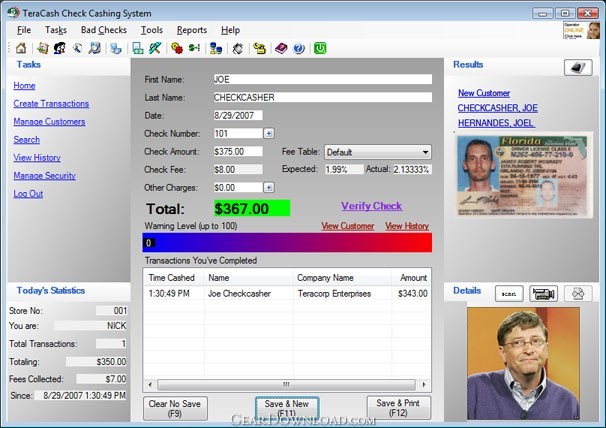Click the Warning Level gradient bar
Screen dimensions: 606x428
point(287,242)
